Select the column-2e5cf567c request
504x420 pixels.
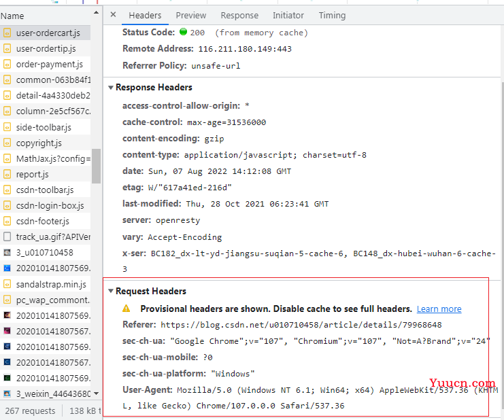[46, 111]
